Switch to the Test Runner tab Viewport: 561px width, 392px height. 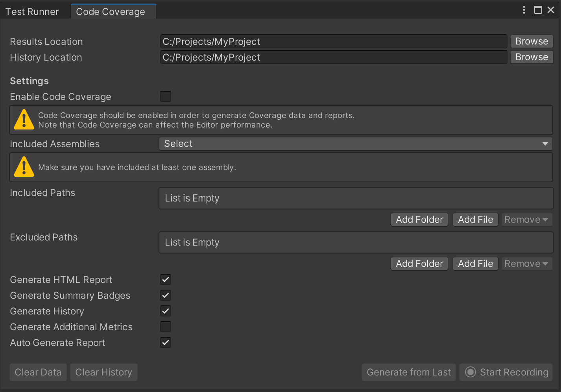coord(31,11)
